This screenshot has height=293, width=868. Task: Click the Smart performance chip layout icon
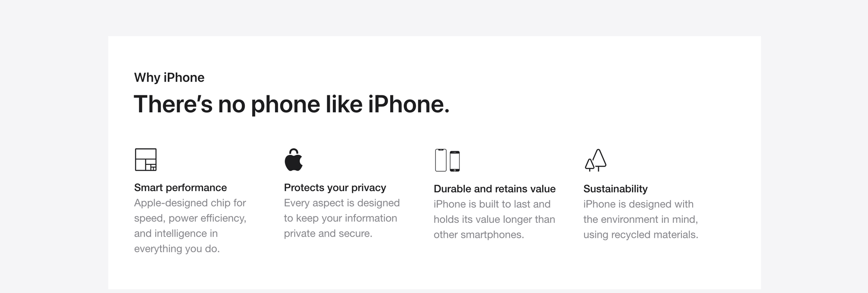[145, 160]
